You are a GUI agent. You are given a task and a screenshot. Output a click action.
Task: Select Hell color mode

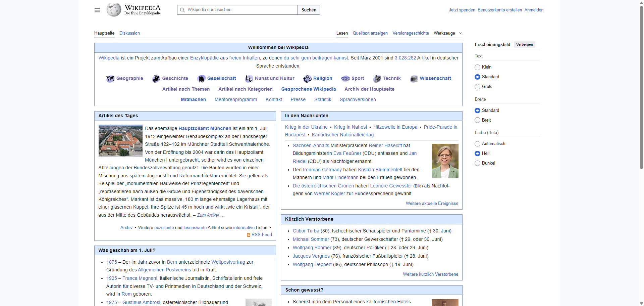[x=477, y=154]
